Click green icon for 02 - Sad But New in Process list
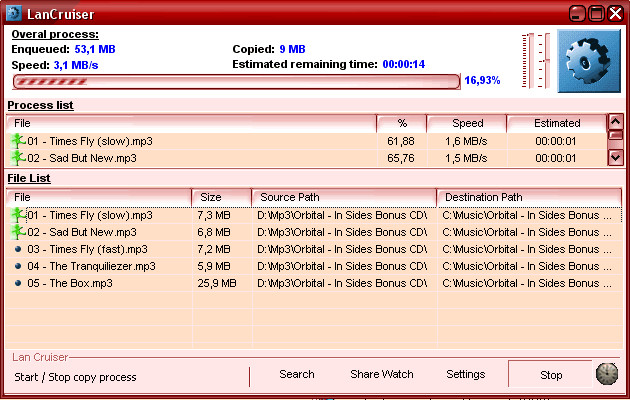The width and height of the screenshot is (630, 400). pyautogui.click(x=18, y=158)
